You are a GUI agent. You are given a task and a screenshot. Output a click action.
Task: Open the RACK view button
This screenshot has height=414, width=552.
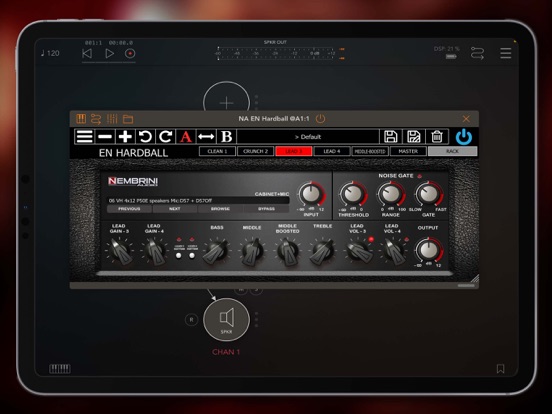(453, 151)
